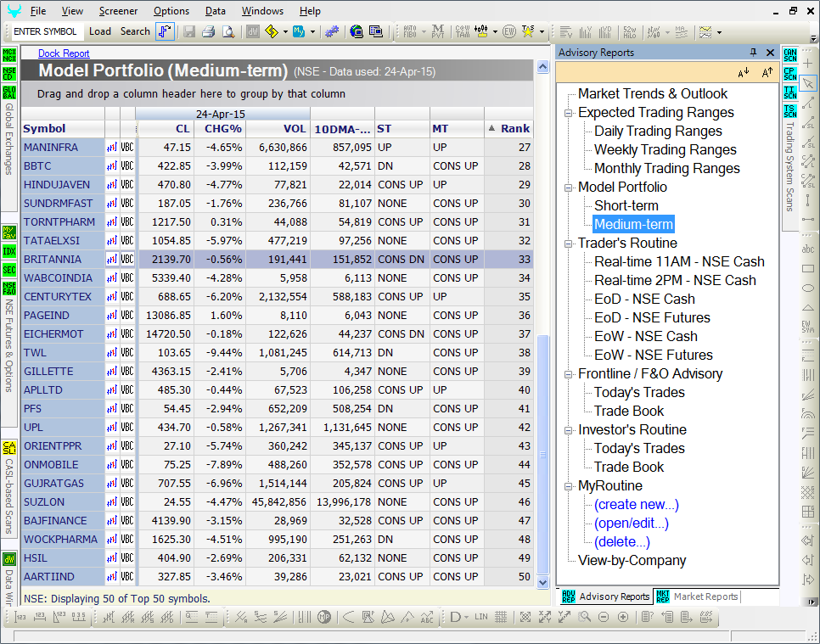Select the TORNTPHARM symbol cell
Viewport: 820px width, 644px height.
[63, 222]
